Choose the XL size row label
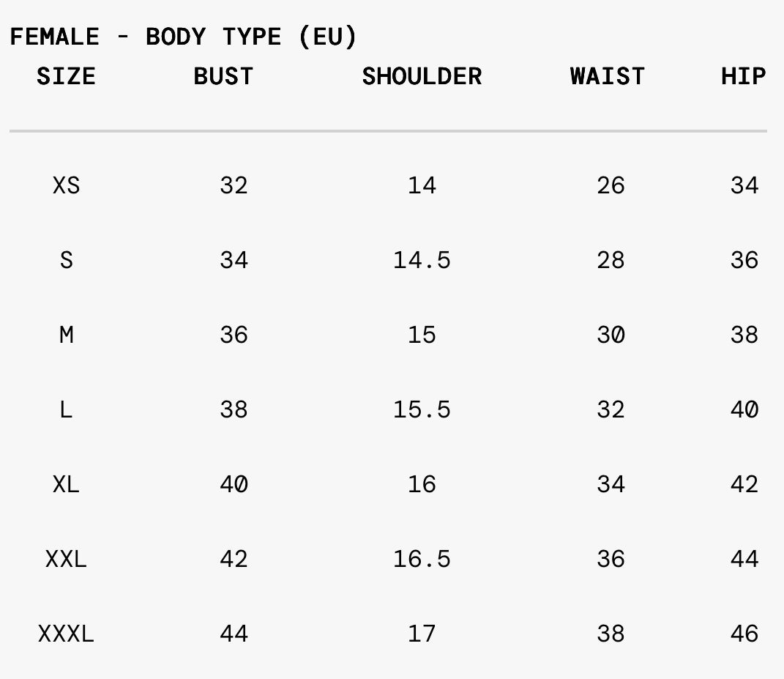This screenshot has width=784, height=679. (x=66, y=484)
